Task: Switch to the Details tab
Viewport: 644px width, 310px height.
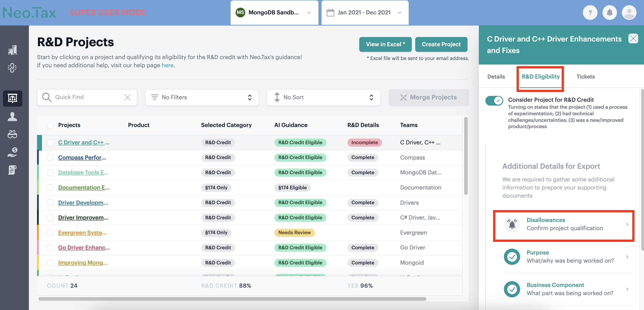Action: (496, 76)
